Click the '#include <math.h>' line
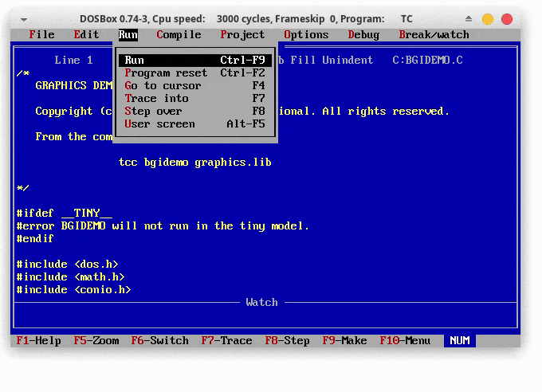 [70, 277]
